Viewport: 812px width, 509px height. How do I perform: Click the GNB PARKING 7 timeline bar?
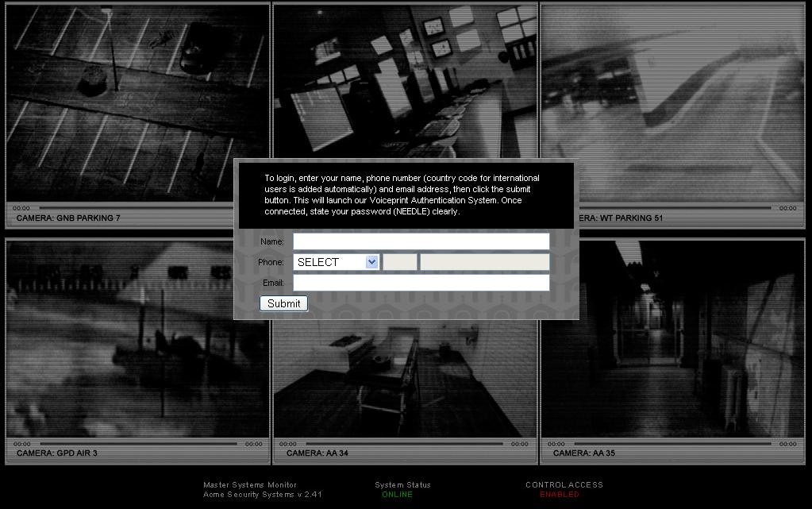135,208
